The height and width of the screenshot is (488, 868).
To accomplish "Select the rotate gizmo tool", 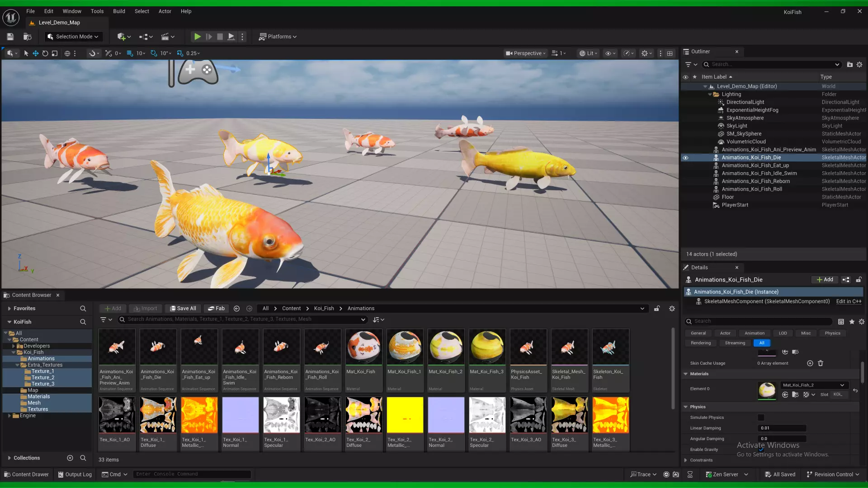I will (45, 53).
